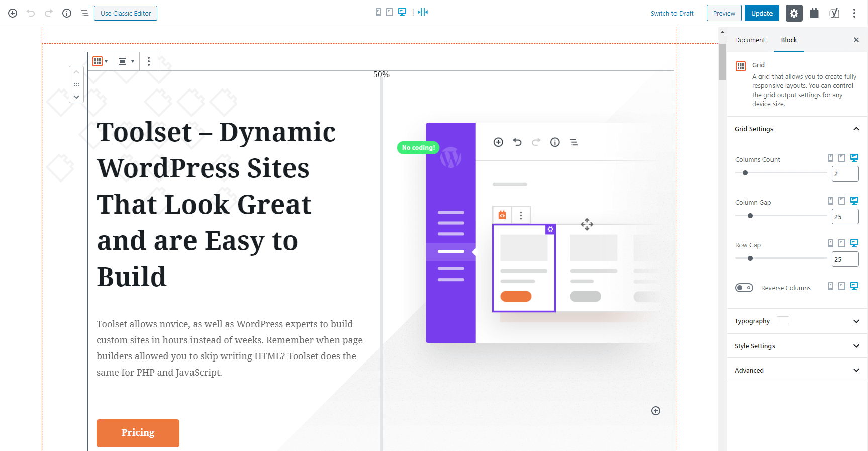Switch to the Document tab
This screenshot has height=451, width=868.
[x=750, y=40]
